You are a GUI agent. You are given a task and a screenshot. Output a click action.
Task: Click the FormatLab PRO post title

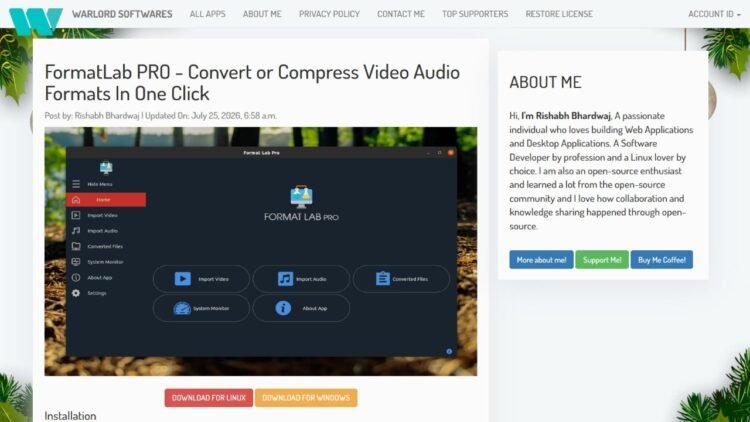[252, 82]
